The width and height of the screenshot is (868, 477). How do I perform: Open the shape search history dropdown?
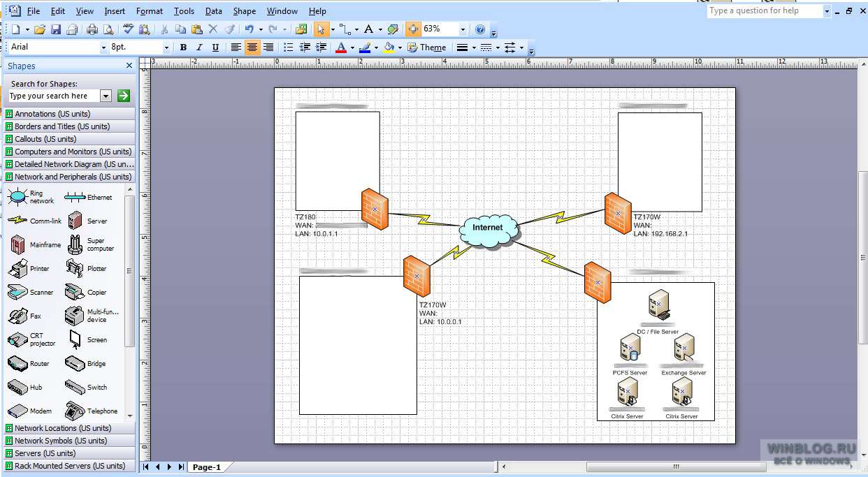coord(106,96)
